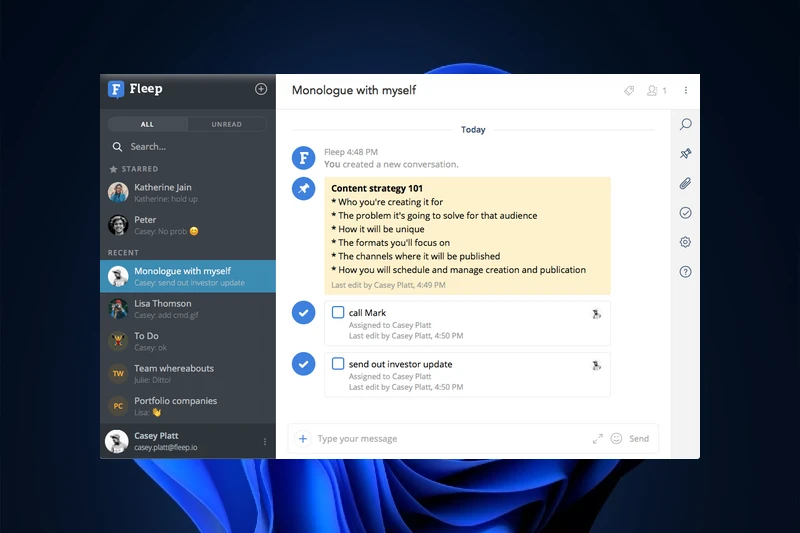Open the tasks checkmark icon in right sidebar
Image resolution: width=800 pixels, height=533 pixels.
click(685, 213)
